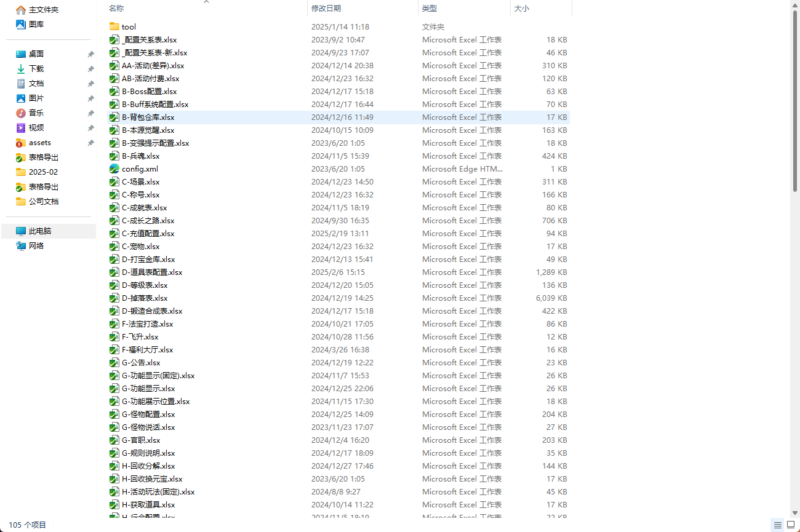Open the Music (音乐) sidebar icon
The height and width of the screenshot is (532, 800).
(21, 113)
